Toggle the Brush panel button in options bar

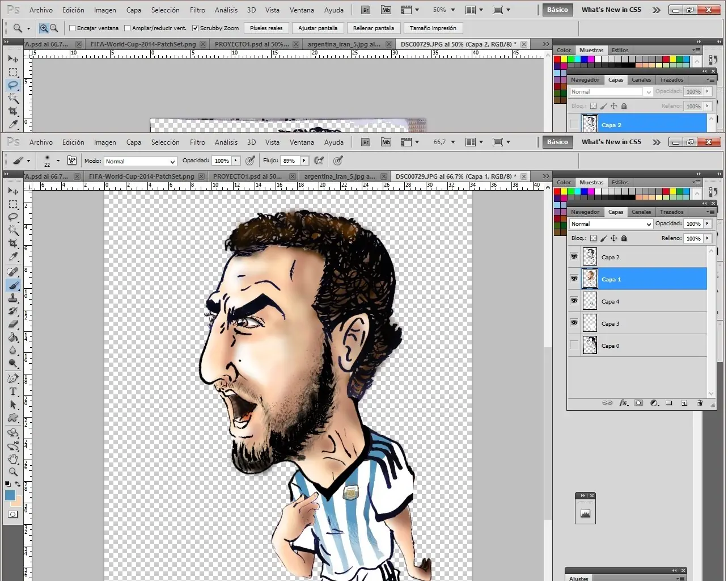72,161
